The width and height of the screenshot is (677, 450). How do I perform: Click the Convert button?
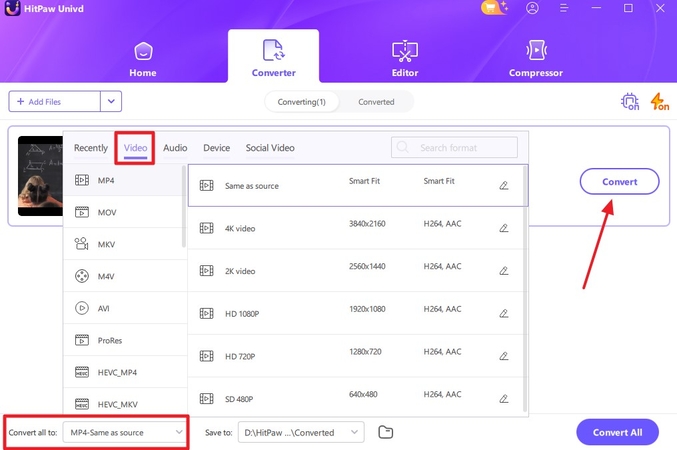point(619,181)
